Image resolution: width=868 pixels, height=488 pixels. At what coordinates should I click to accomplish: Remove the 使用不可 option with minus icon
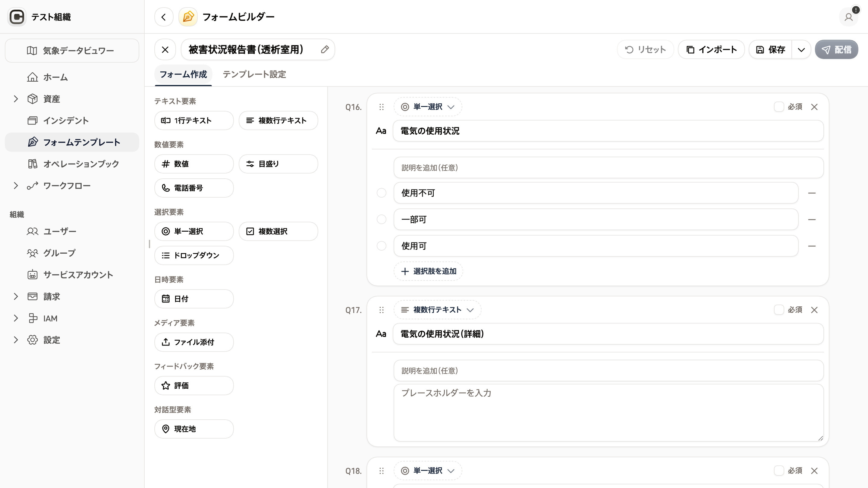click(812, 193)
